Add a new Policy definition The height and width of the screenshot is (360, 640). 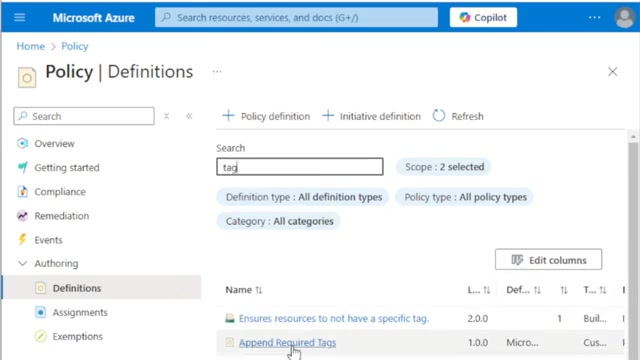pyautogui.click(x=266, y=116)
